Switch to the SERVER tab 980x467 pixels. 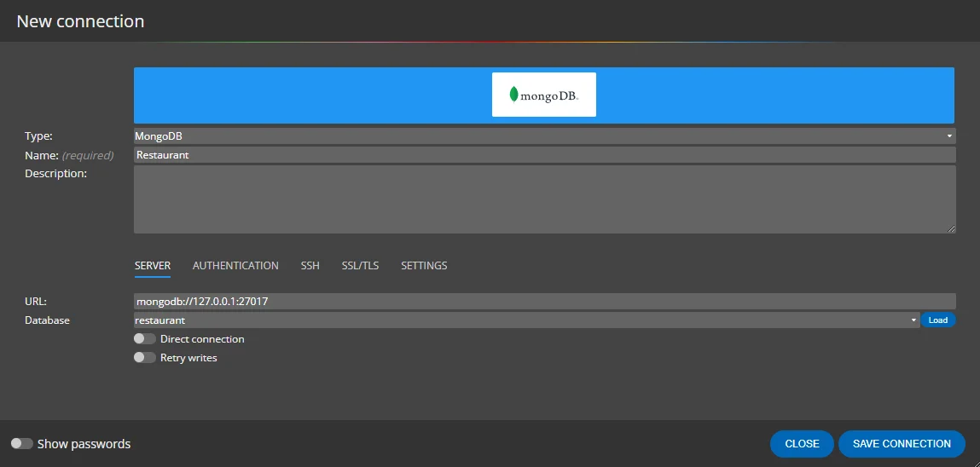153,265
